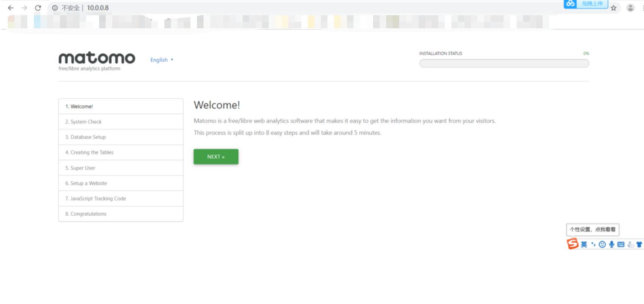
Task: Select step 4. Creating the Tables
Action: coord(121,153)
